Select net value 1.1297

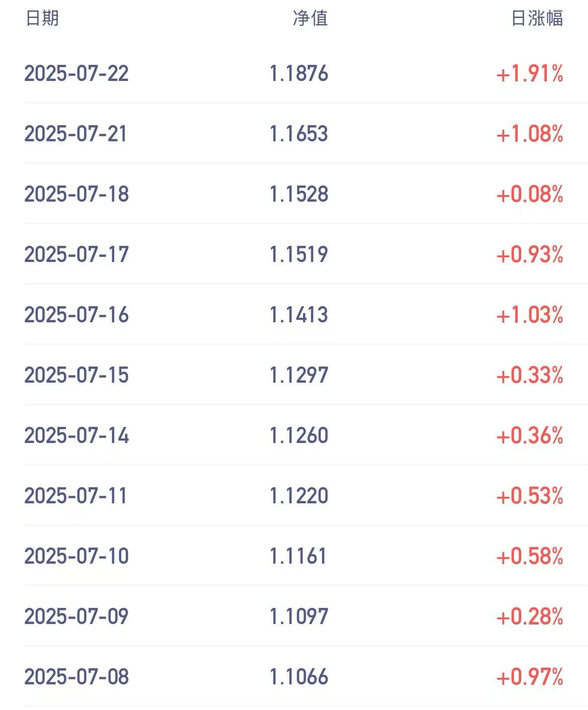tap(299, 375)
